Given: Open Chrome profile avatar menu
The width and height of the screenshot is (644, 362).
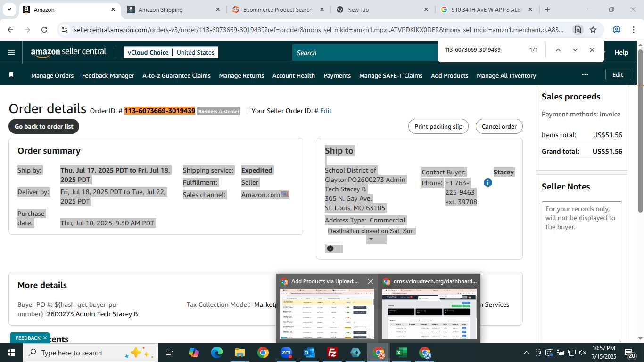Looking at the screenshot, I should point(616,30).
